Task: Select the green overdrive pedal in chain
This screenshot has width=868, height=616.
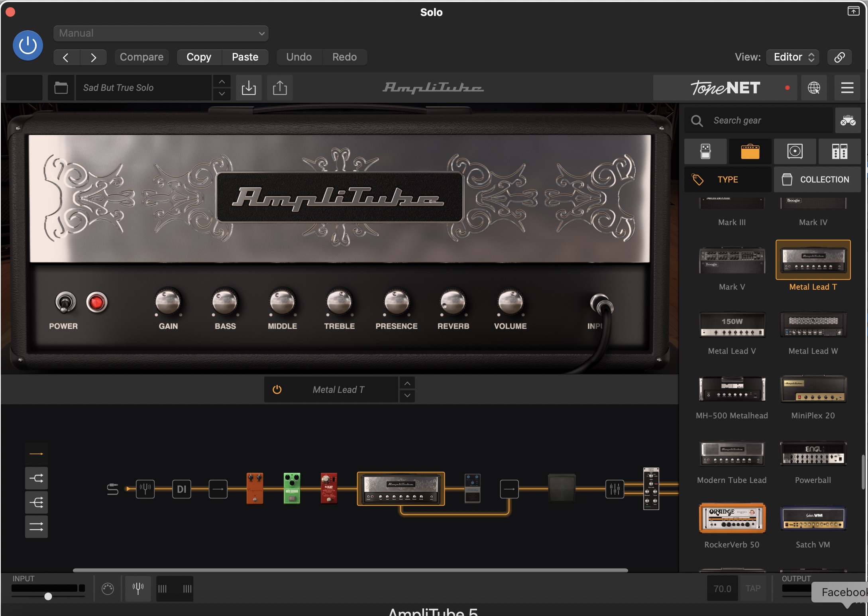Action: click(292, 488)
